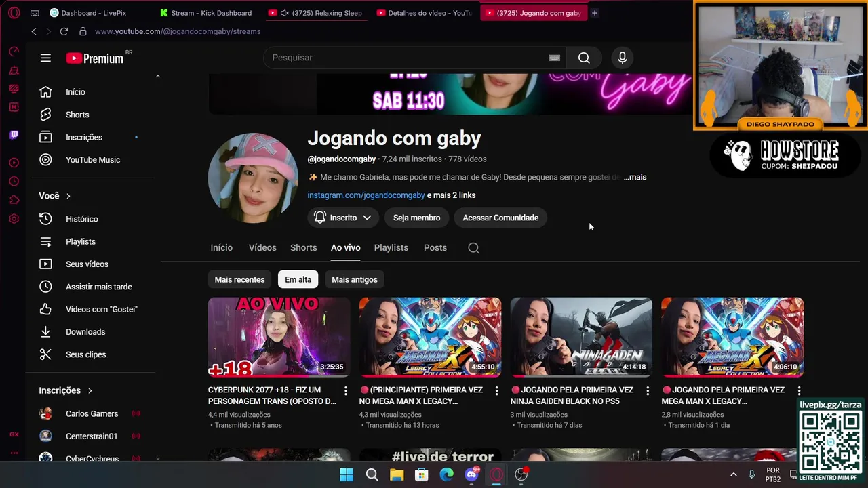
Task: Show hidden system tray icons
Action: (733, 474)
